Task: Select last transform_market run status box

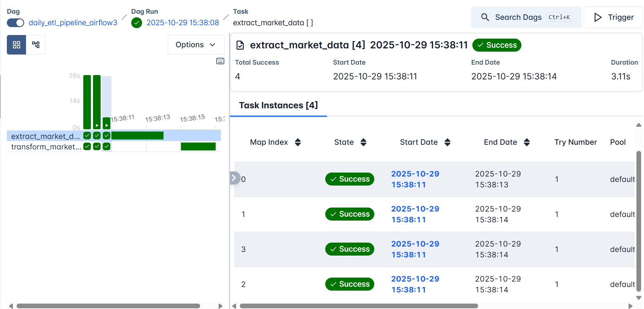Action: tap(106, 146)
